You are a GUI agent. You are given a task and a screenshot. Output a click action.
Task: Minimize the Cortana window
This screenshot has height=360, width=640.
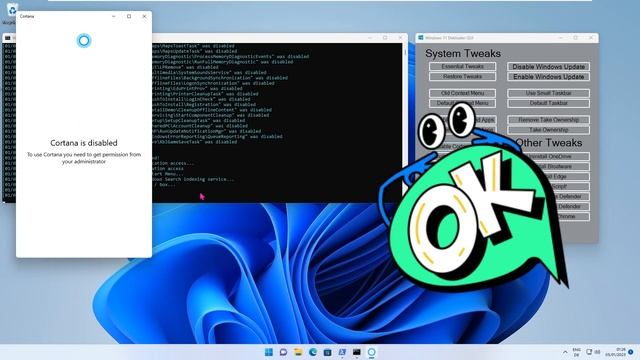[114, 16]
